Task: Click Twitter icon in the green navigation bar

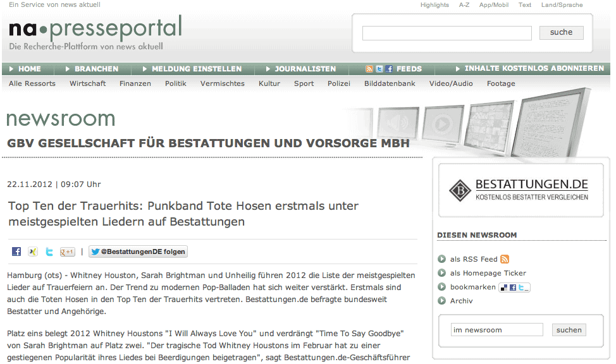Action: point(379,69)
